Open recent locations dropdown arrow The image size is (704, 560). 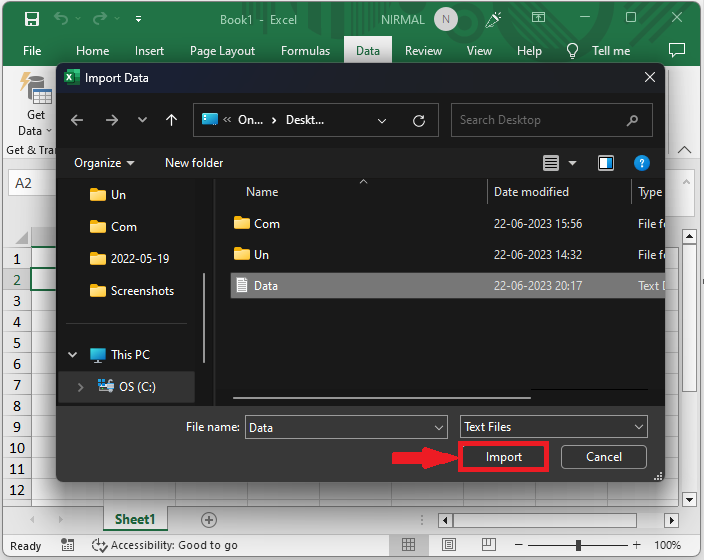pos(142,120)
